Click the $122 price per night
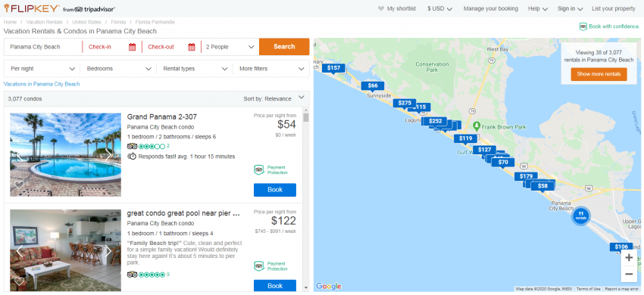Viewport: 644px width, 295px height. click(x=283, y=221)
